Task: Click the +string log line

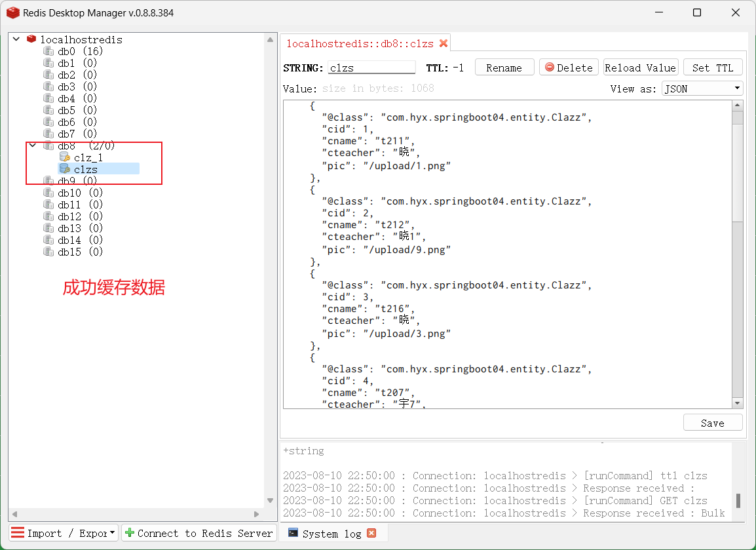Action: tap(303, 450)
